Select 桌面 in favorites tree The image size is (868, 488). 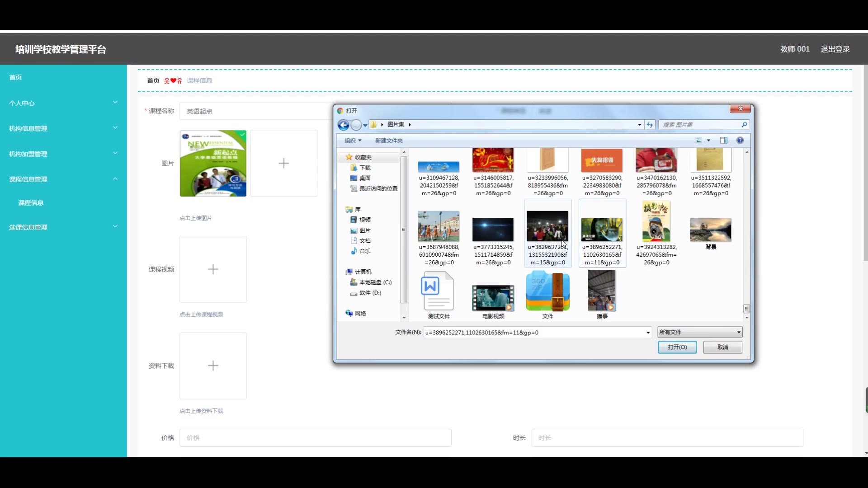(x=364, y=178)
